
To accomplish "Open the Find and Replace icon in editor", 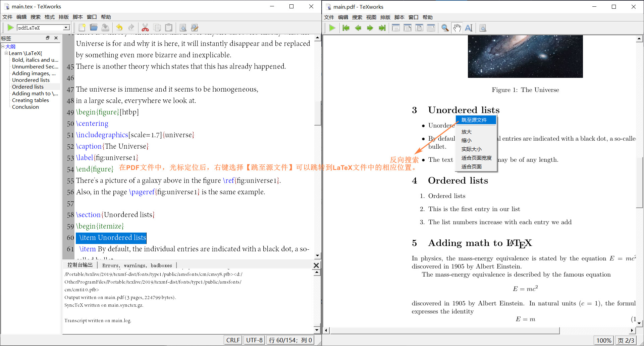I will point(195,28).
